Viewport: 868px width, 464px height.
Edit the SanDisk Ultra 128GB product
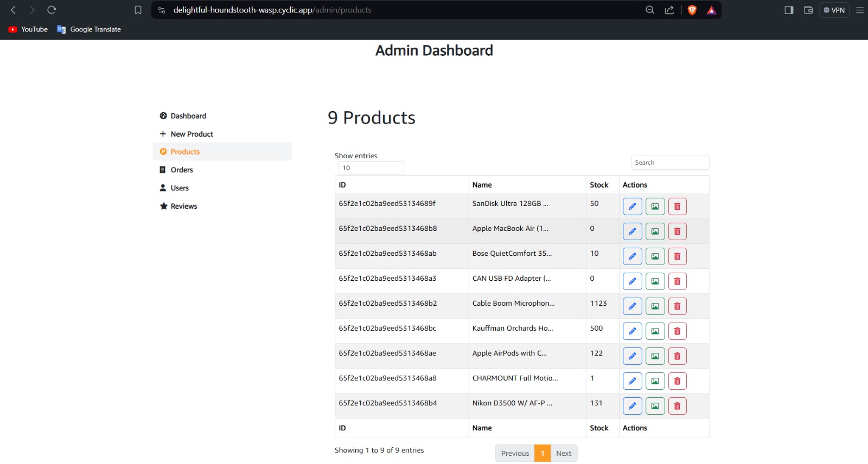click(x=633, y=207)
